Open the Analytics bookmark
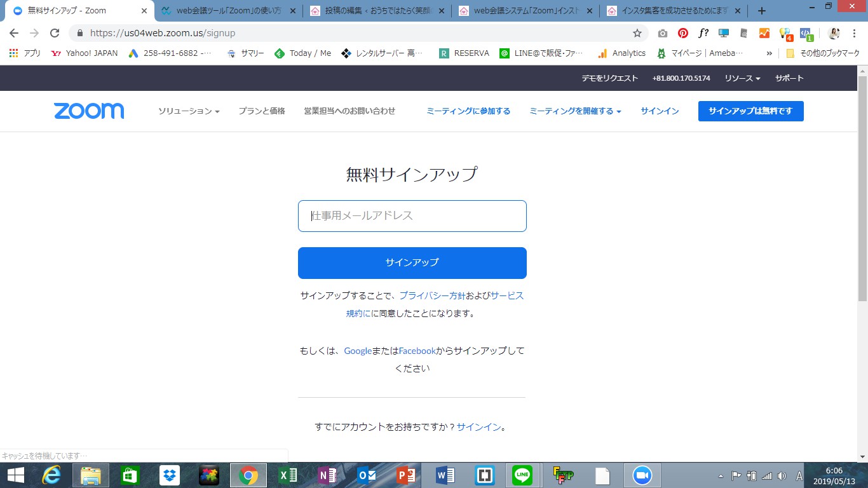The height and width of the screenshot is (488, 868). click(621, 53)
